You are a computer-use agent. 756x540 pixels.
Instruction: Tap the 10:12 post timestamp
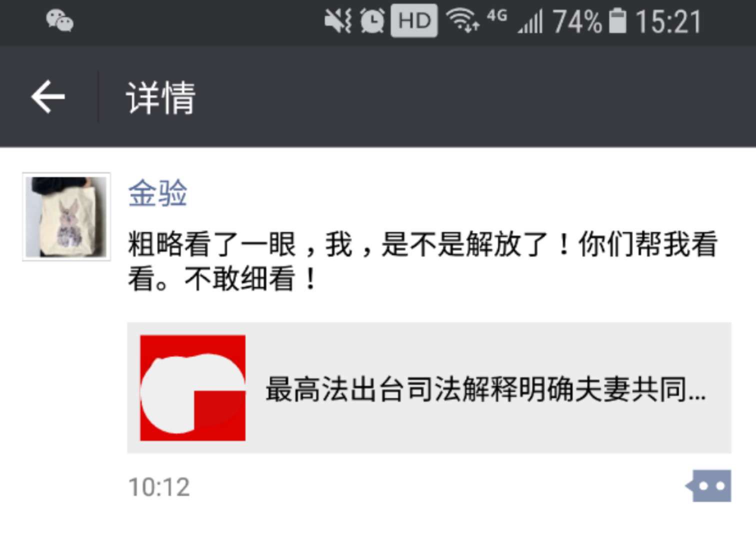(159, 487)
